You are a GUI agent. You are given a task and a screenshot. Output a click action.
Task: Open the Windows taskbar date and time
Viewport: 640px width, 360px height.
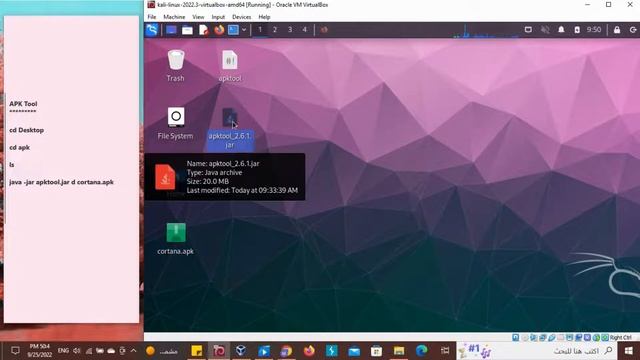(40, 351)
